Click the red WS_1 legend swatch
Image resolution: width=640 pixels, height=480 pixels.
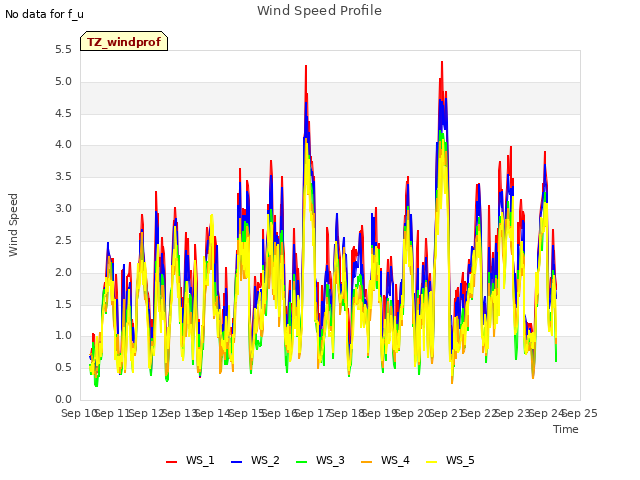coord(171,462)
